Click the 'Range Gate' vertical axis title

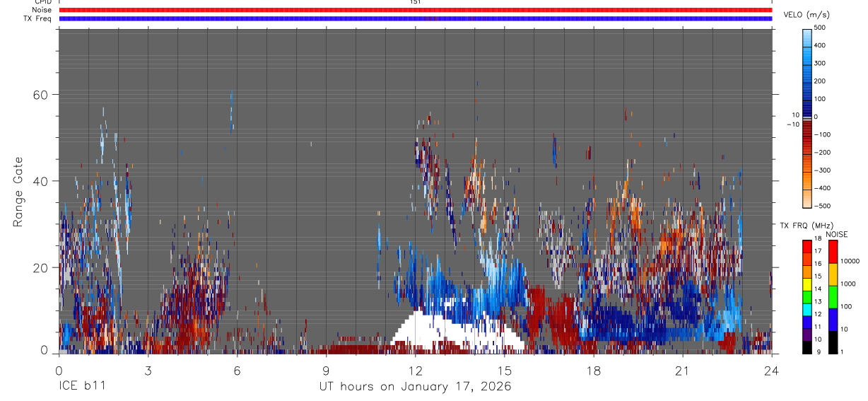click(x=19, y=192)
